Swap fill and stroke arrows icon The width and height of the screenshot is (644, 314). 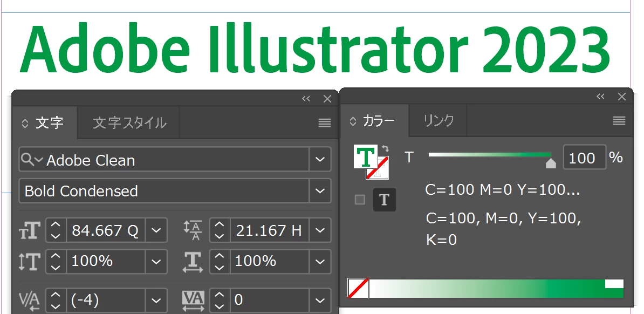point(385,148)
